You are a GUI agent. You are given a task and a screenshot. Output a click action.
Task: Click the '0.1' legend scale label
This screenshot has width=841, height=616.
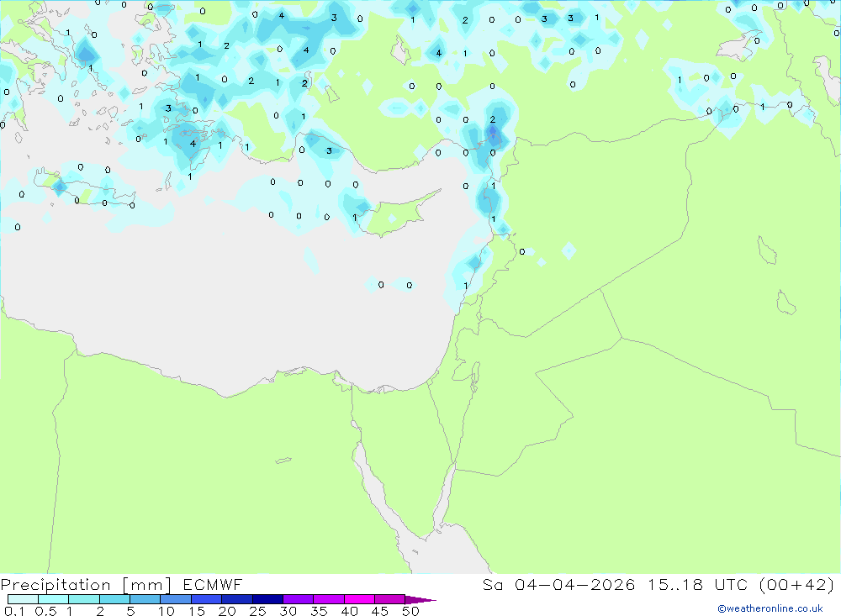14,611
